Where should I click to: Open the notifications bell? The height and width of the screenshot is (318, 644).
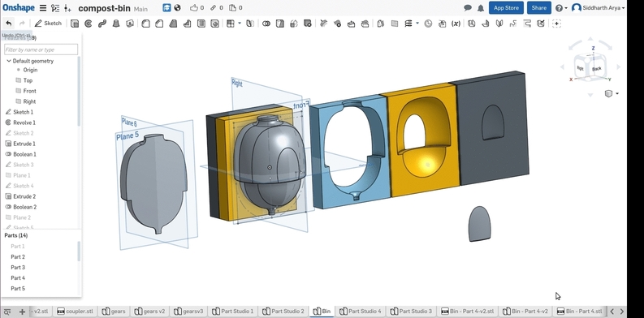click(x=481, y=8)
